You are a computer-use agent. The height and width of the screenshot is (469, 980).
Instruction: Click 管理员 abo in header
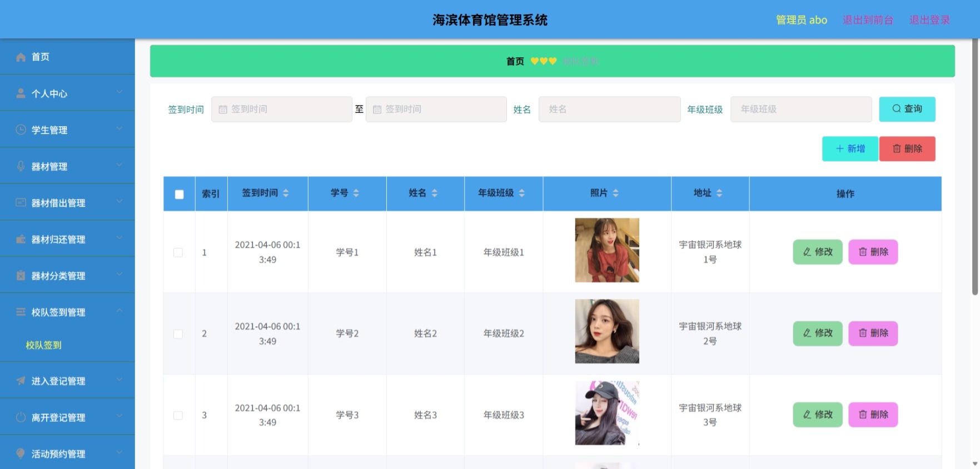tap(802, 20)
